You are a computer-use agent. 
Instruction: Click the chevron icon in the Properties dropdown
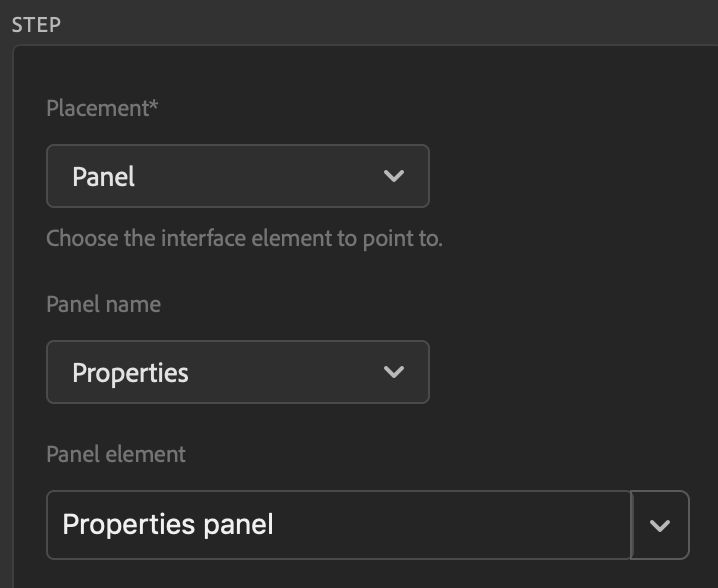pos(394,372)
